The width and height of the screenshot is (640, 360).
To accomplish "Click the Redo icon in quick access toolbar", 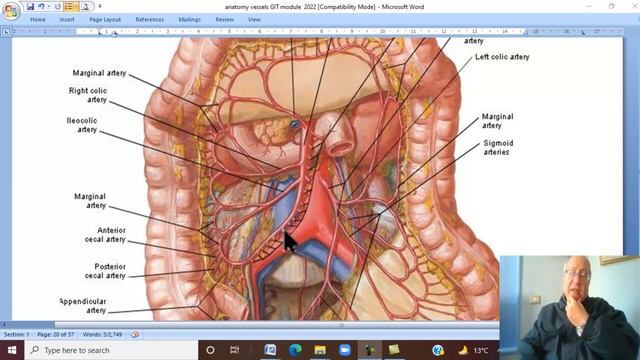I will tap(58, 7).
